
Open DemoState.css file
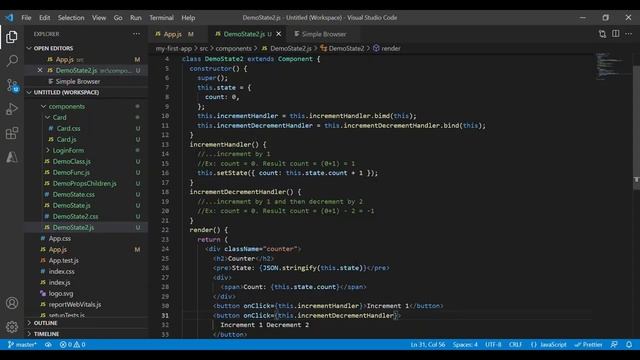coord(73,194)
